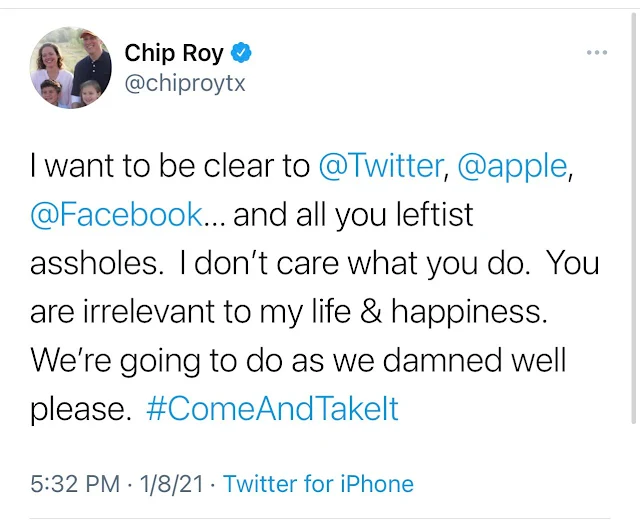Open the tweet's more options ellipsis
Screen dimensions: 640x524
597,53
